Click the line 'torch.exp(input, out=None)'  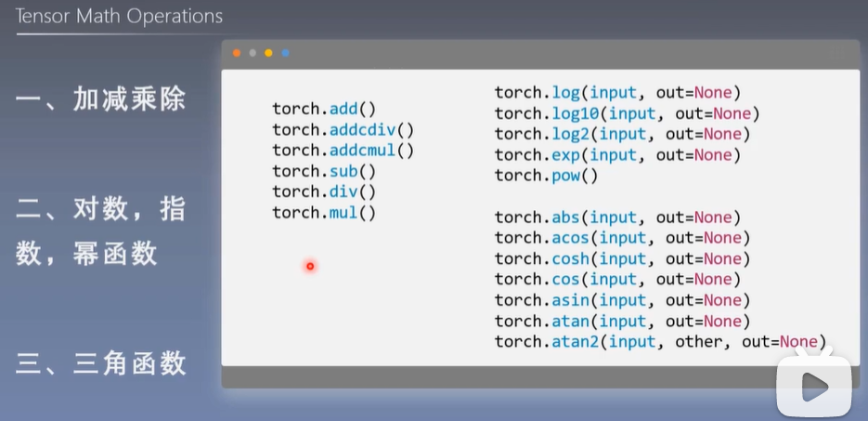point(617,155)
